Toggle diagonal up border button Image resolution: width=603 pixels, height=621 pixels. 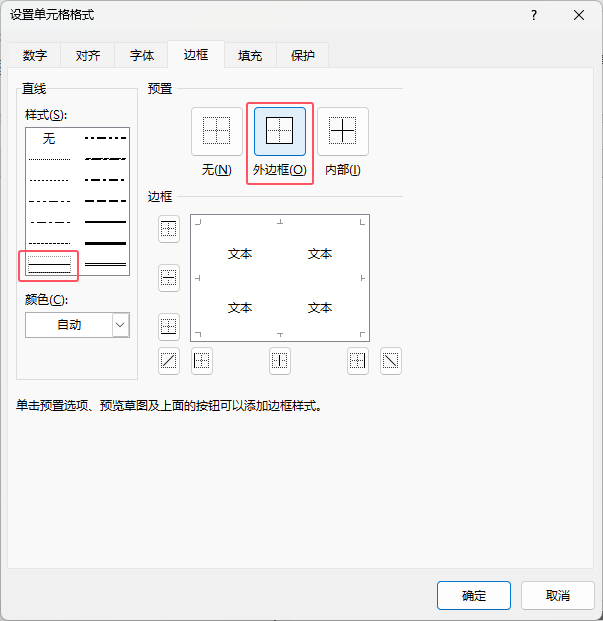(169, 361)
